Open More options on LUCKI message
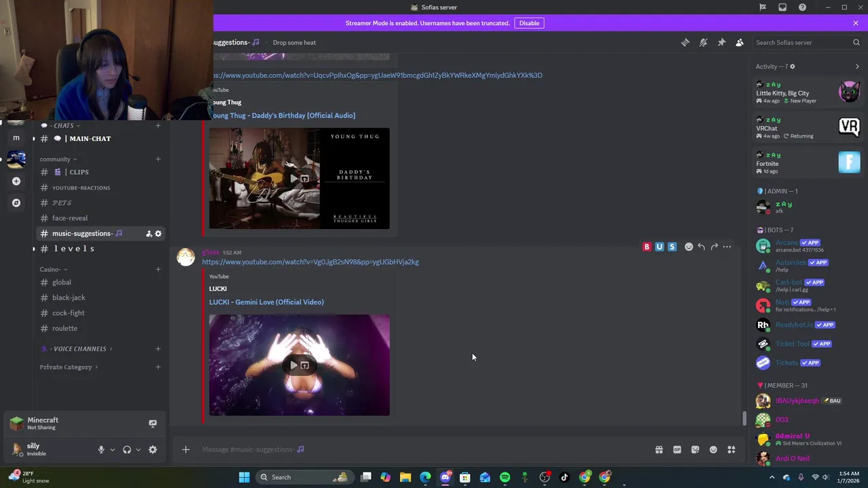 click(x=727, y=247)
